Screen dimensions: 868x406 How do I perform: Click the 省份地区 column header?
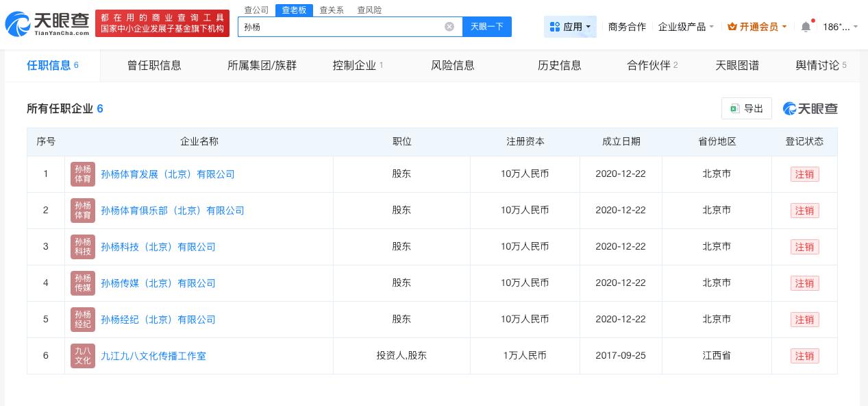point(717,141)
